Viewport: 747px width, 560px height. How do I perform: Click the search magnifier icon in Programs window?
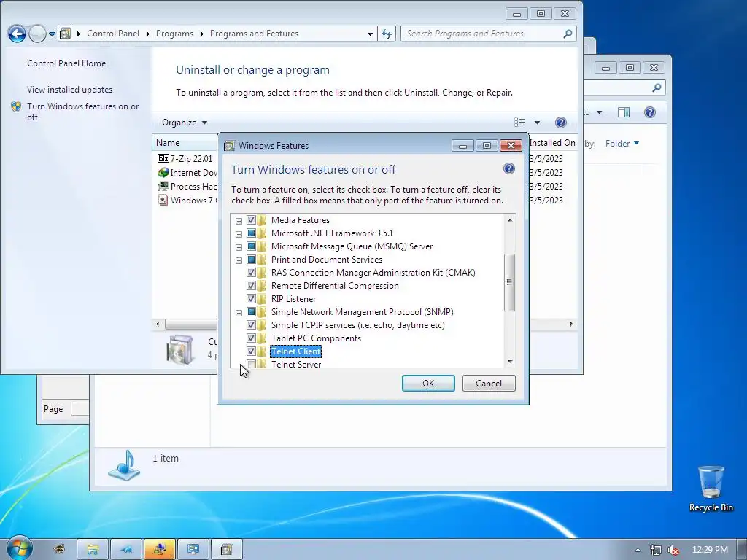pyautogui.click(x=568, y=34)
